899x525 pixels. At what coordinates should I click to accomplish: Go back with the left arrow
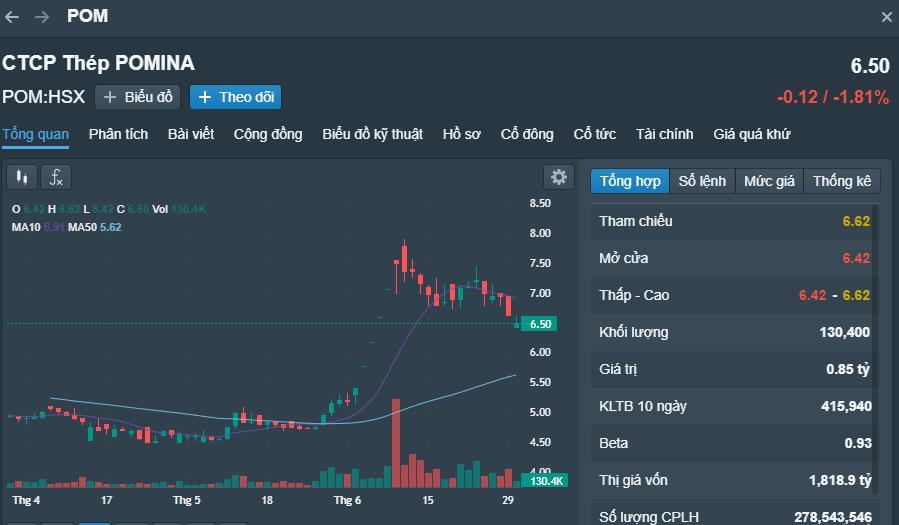tap(12, 17)
